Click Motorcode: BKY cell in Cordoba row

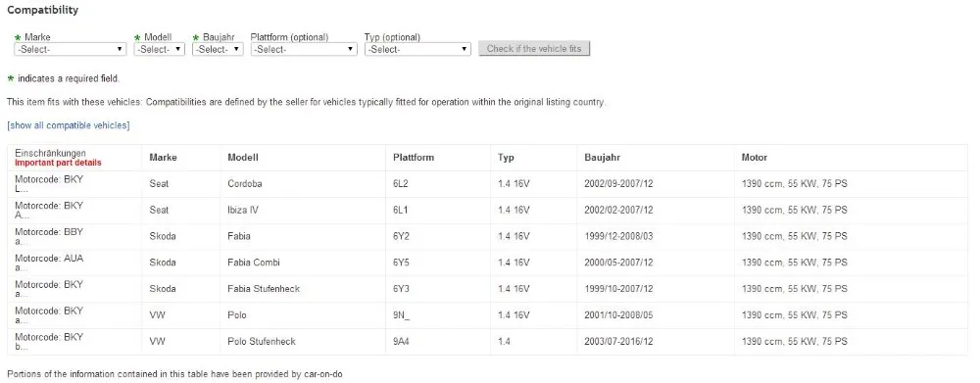(49, 184)
